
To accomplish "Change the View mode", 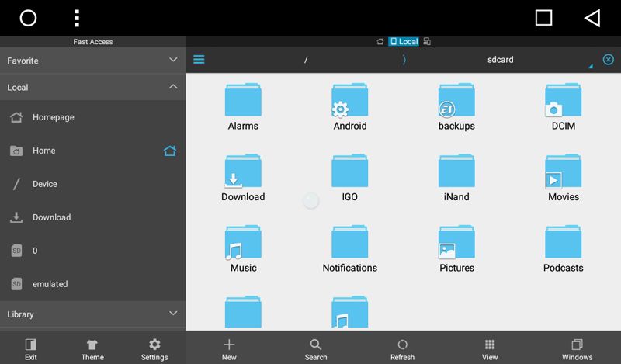I will [490, 349].
